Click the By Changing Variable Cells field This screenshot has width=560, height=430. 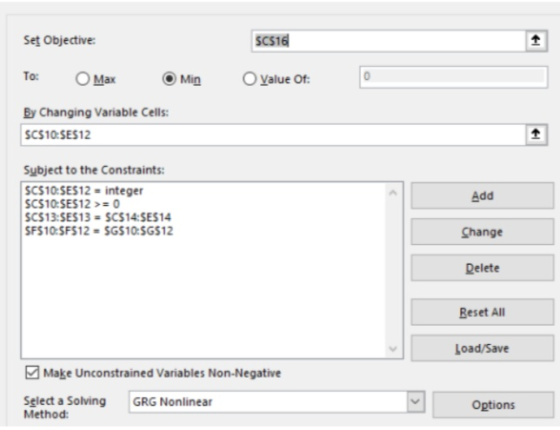click(x=273, y=135)
